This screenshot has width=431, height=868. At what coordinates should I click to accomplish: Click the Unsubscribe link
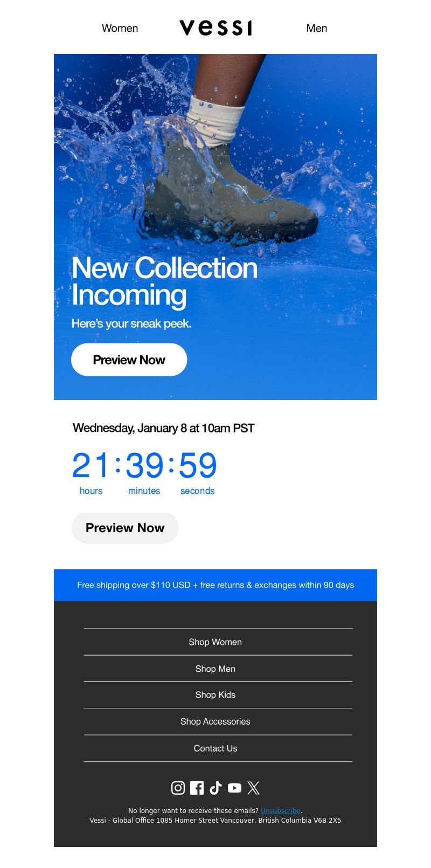[281, 810]
